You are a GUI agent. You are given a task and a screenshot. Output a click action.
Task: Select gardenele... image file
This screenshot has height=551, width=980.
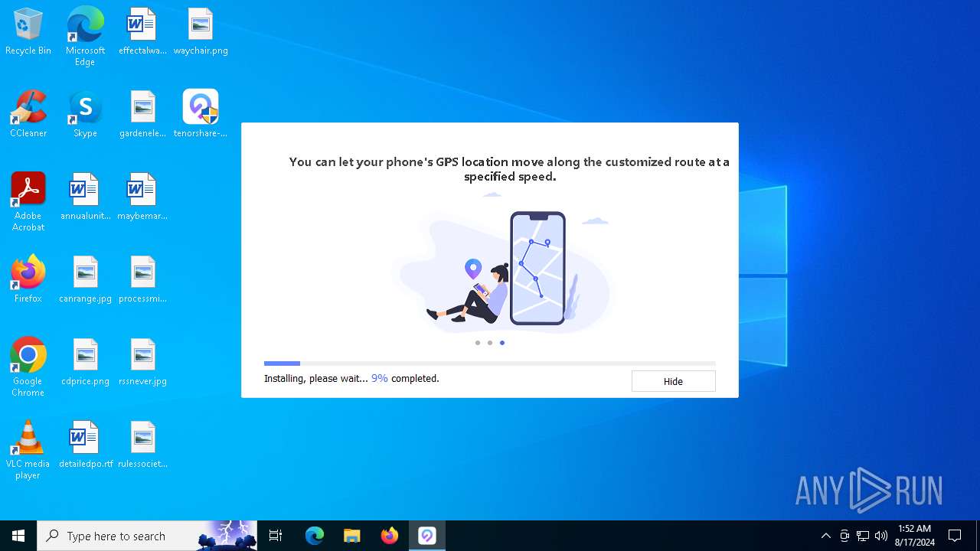[x=142, y=114]
